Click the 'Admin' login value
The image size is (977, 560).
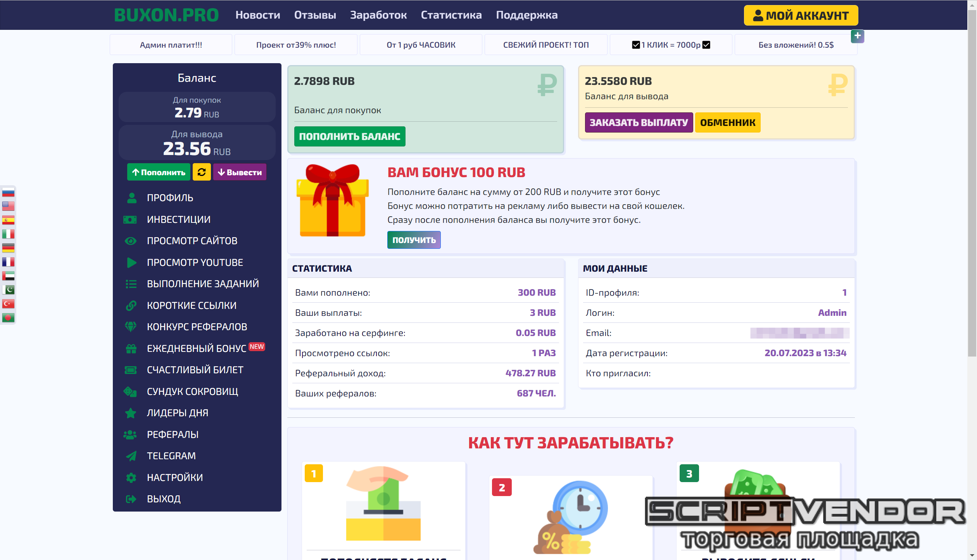[x=832, y=313]
